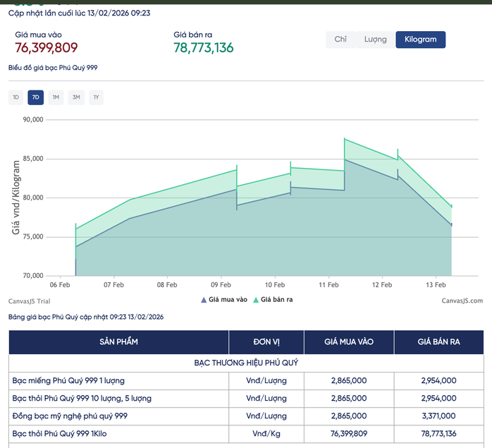Image resolution: width=492 pixels, height=448 pixels.
Task: Click the 11 Feb label on the chart axis
Action: pos(328,284)
